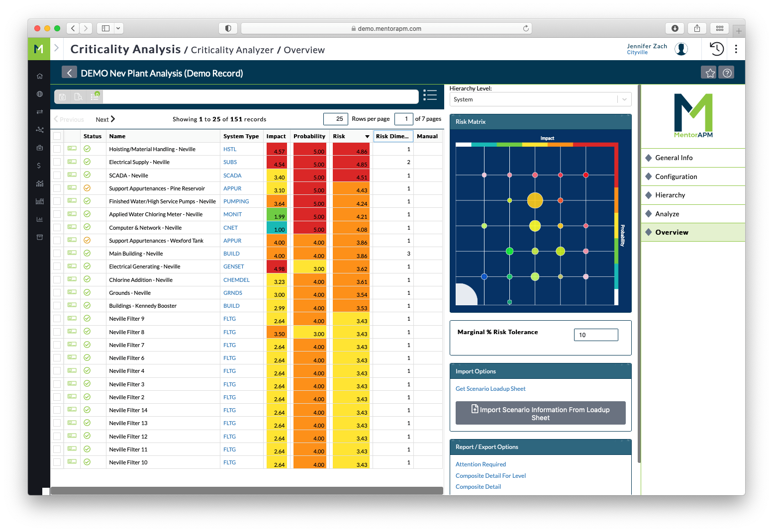Check the box for Electrical Supply - Neville
Viewport: 773px width, 532px height.
(x=57, y=162)
